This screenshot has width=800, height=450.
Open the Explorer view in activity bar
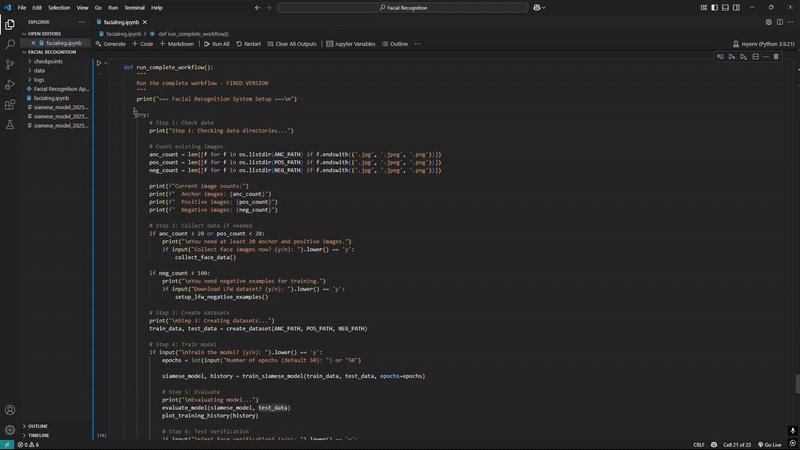click(10, 24)
